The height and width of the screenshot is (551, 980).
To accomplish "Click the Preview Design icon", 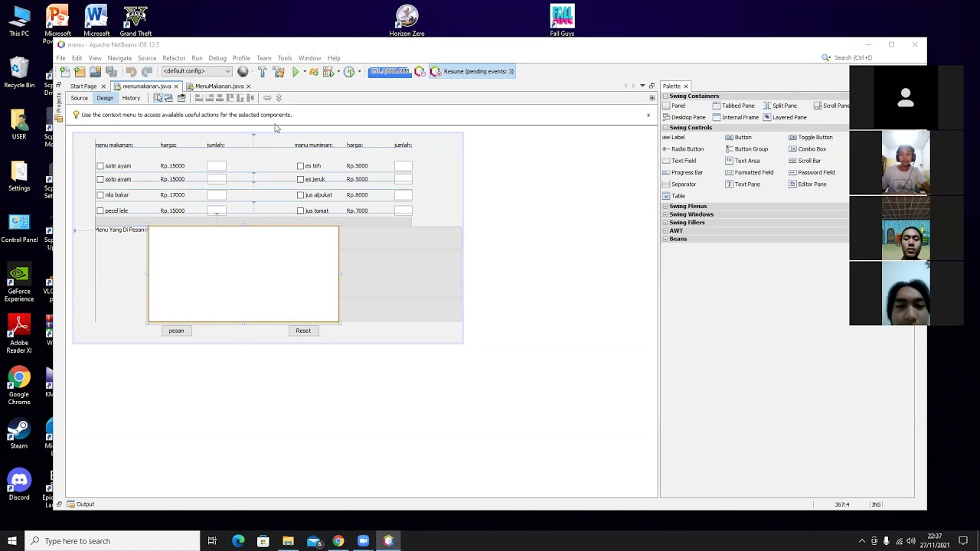I will 181,98.
